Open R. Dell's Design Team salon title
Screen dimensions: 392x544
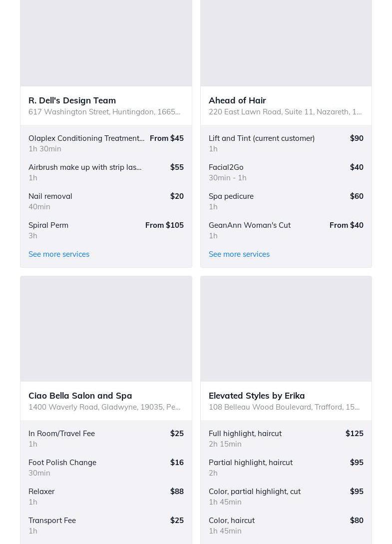click(x=72, y=100)
